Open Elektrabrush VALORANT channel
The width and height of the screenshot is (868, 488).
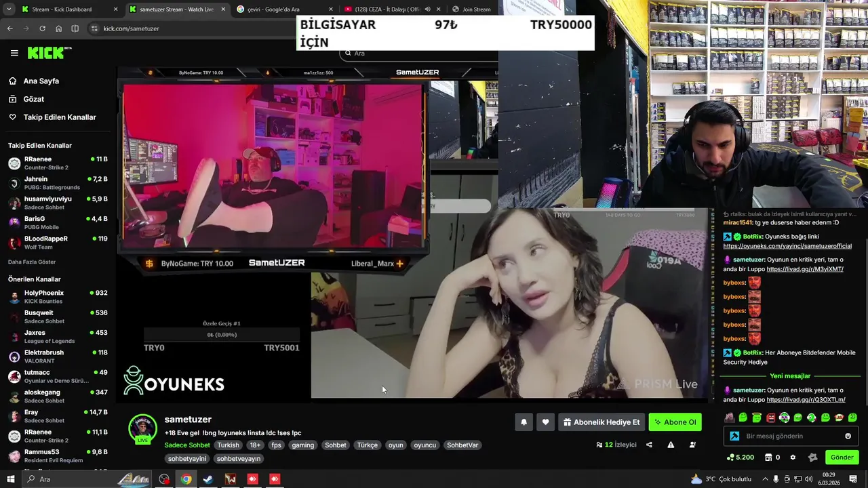58,357
